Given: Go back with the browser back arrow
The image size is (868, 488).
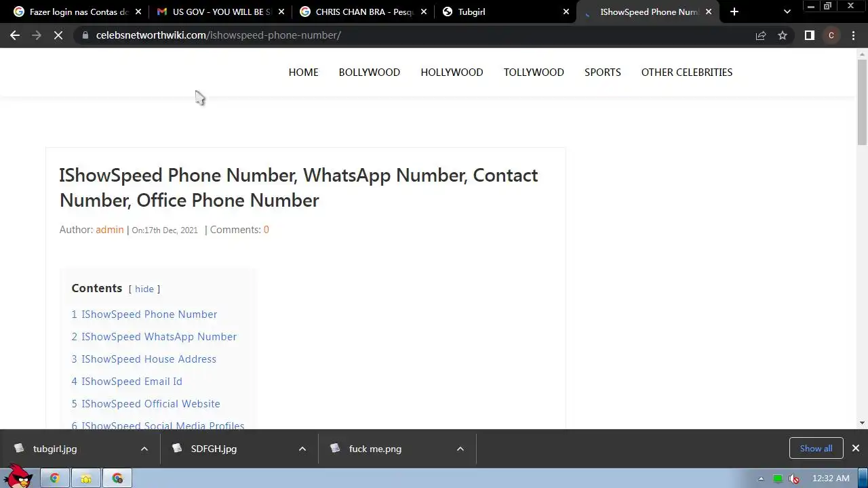Looking at the screenshot, I should (x=15, y=35).
